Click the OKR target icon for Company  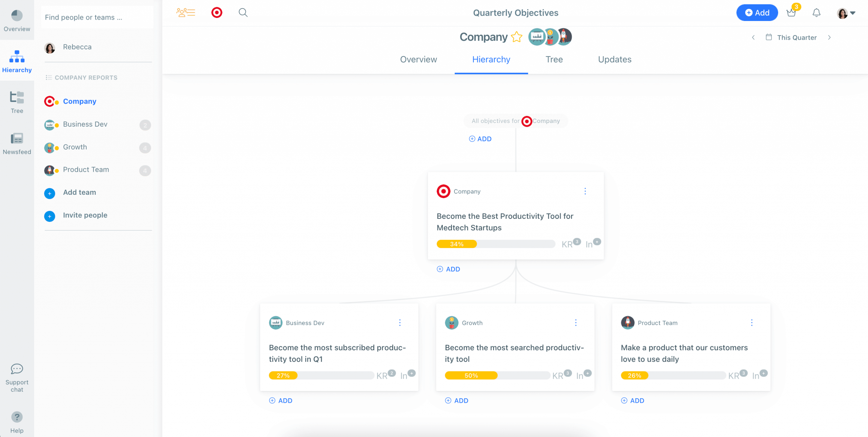pyautogui.click(x=50, y=101)
